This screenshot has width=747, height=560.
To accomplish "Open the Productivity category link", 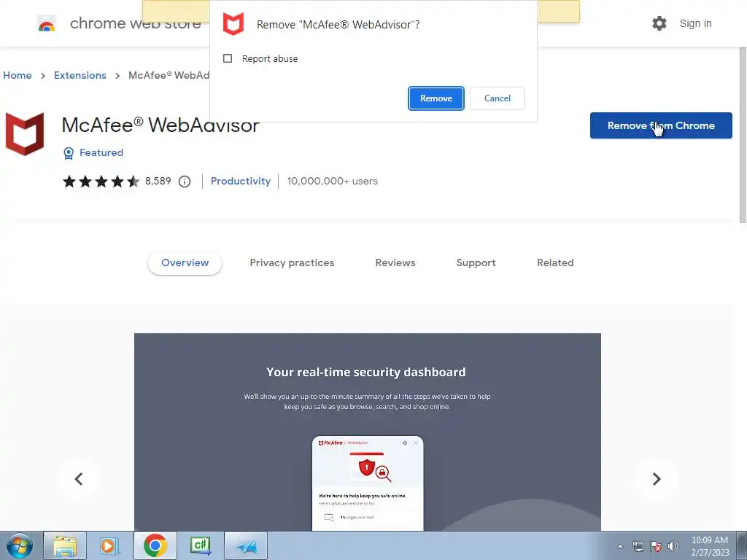I will (241, 182).
